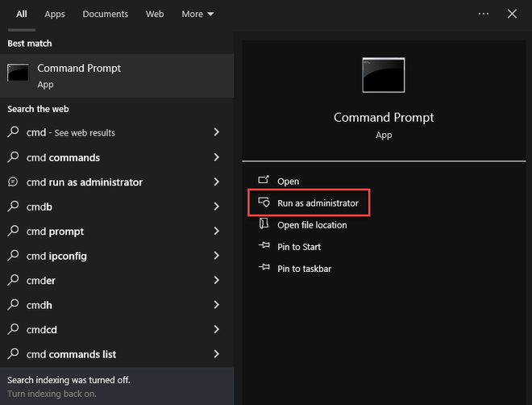Screen dimensions: 532x405
Task: Expand the cmd commands suggestion arrow
Action: coord(217,157)
